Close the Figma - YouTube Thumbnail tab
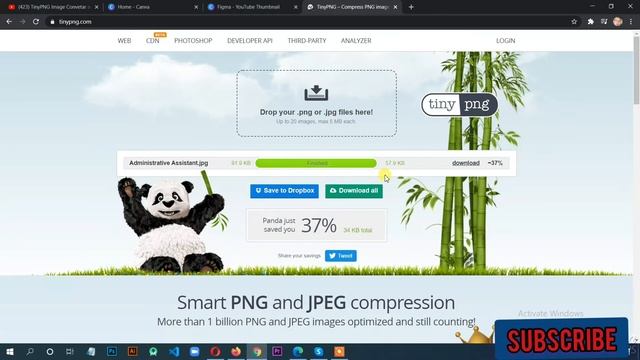Image resolution: width=640 pixels, height=360 pixels. tap(296, 7)
